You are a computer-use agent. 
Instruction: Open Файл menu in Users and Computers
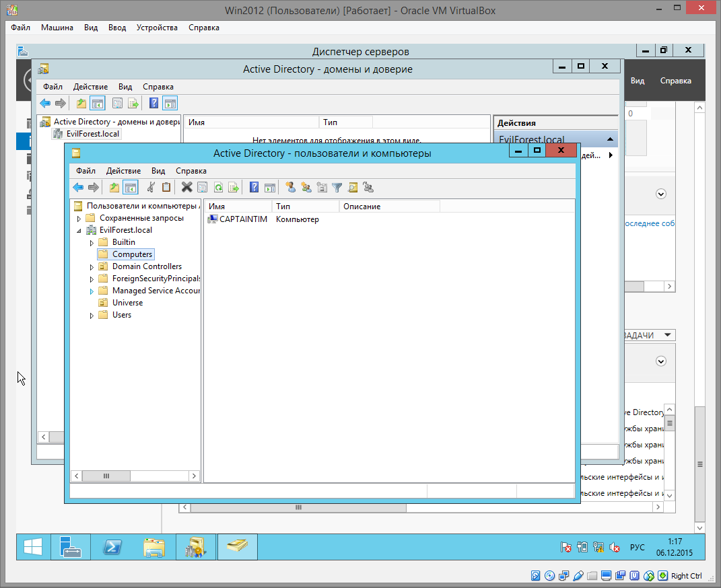pyautogui.click(x=85, y=171)
